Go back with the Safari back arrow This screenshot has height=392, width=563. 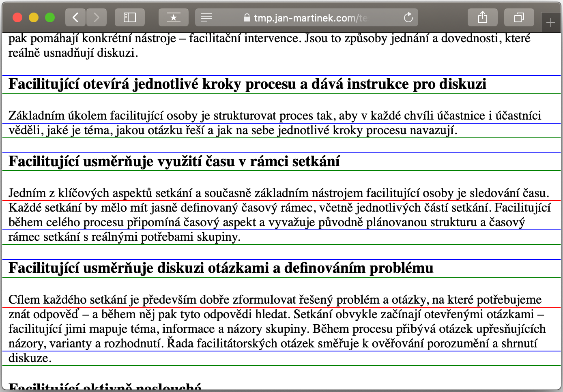(x=75, y=17)
